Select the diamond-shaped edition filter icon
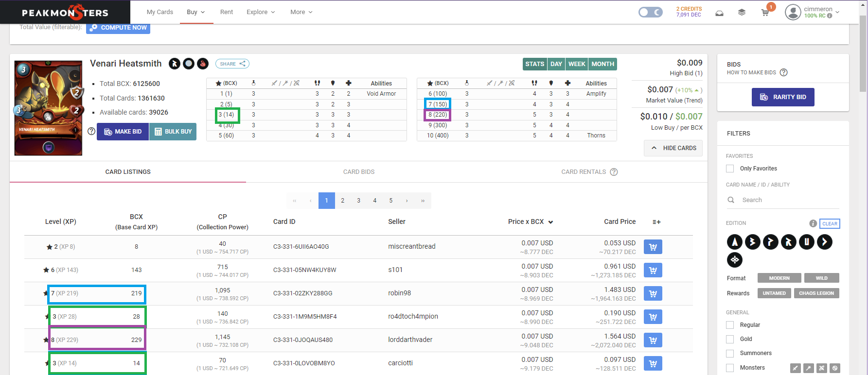Viewport: 868px width, 375px height. [x=735, y=260]
